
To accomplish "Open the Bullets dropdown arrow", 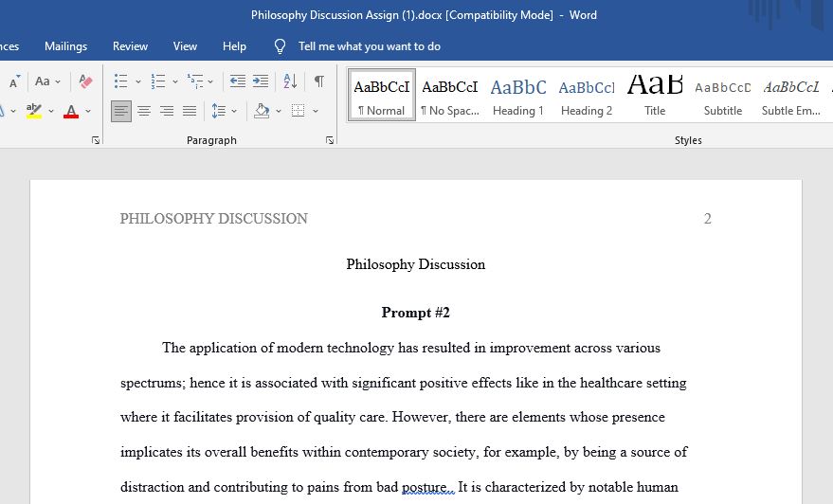I will (138, 81).
